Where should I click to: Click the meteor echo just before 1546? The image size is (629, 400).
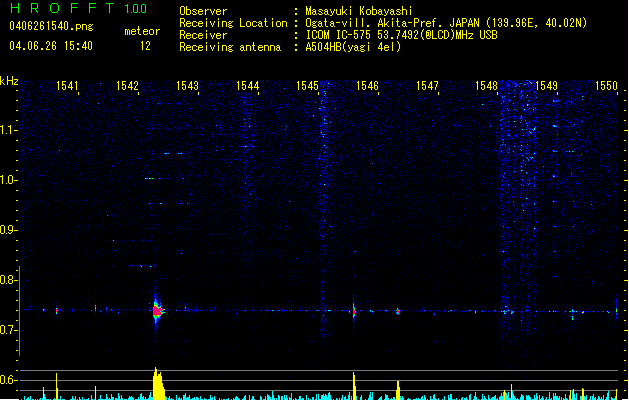click(354, 311)
